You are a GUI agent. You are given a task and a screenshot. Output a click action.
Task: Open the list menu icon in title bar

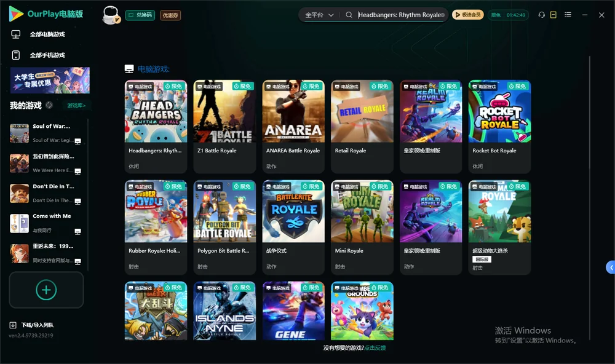click(x=568, y=15)
